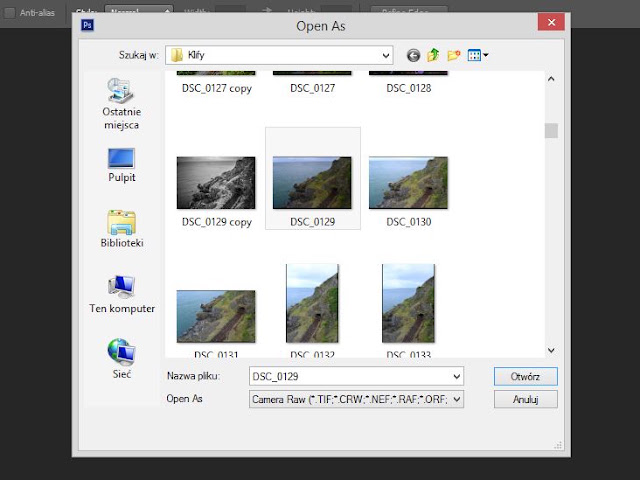Select the DSC_0133 portrait thumbnail
Viewport: 640px width, 480px height.
[408, 303]
